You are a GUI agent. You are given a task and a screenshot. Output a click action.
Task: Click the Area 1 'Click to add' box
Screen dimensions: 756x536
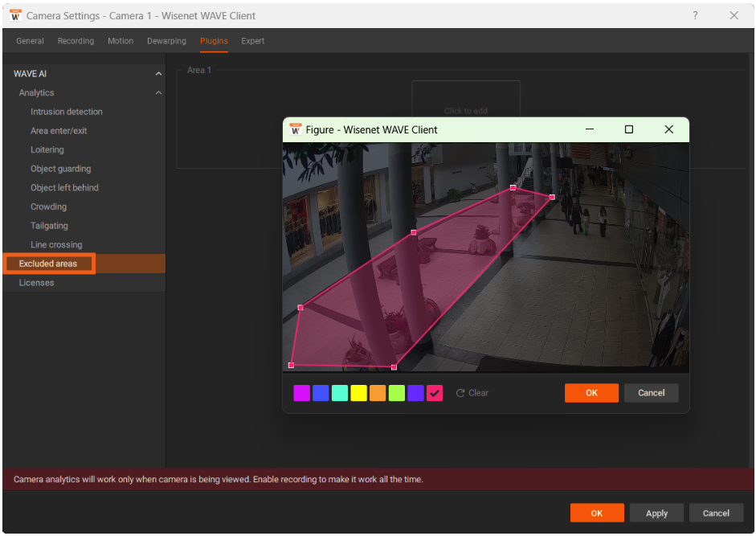click(x=466, y=100)
